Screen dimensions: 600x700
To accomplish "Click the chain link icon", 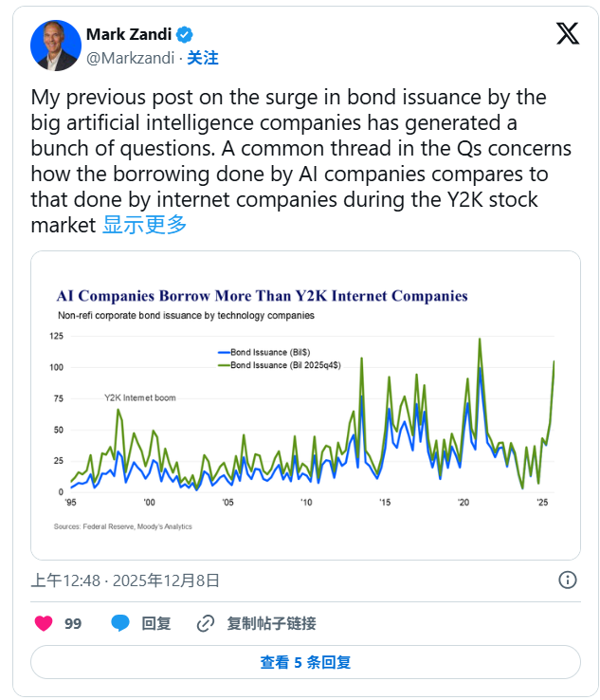I will pyautogui.click(x=205, y=623).
